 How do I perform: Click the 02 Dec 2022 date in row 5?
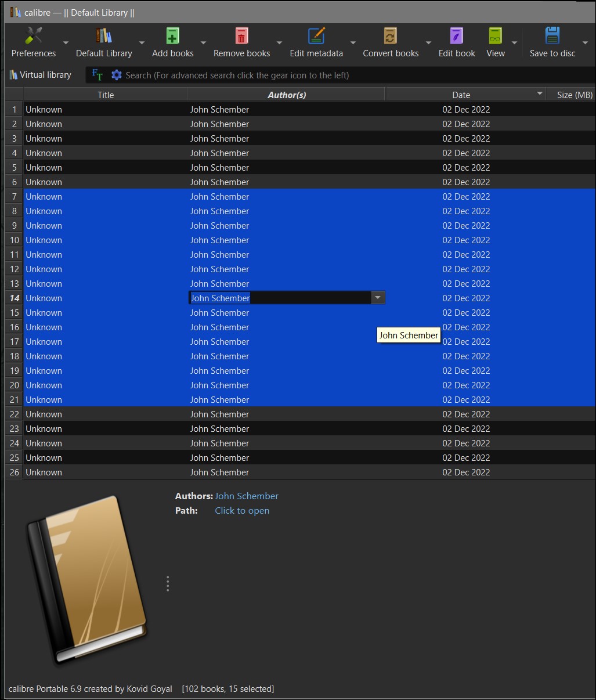466,167
